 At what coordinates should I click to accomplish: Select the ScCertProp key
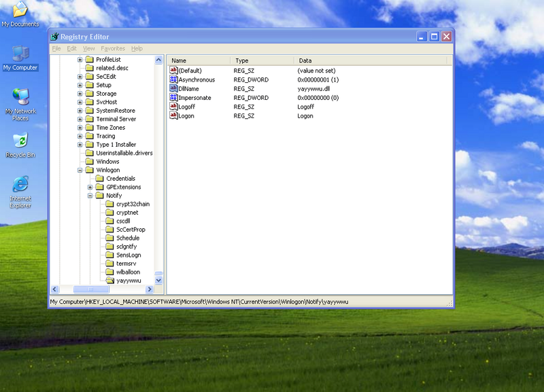(x=131, y=230)
